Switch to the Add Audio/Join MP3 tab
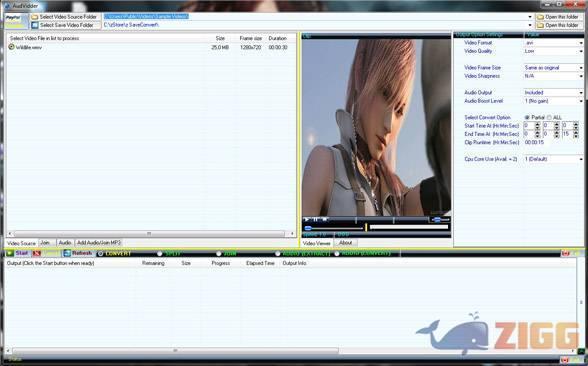588x366 pixels. click(99, 243)
